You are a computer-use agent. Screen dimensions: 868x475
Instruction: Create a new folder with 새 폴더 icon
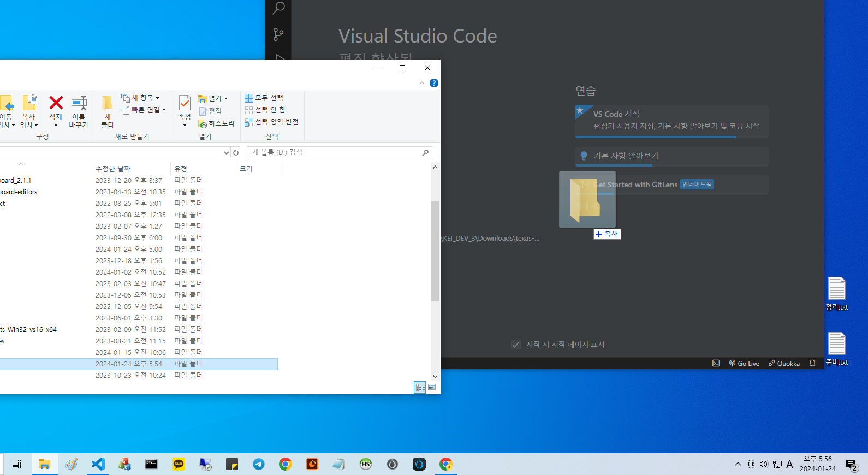107,111
